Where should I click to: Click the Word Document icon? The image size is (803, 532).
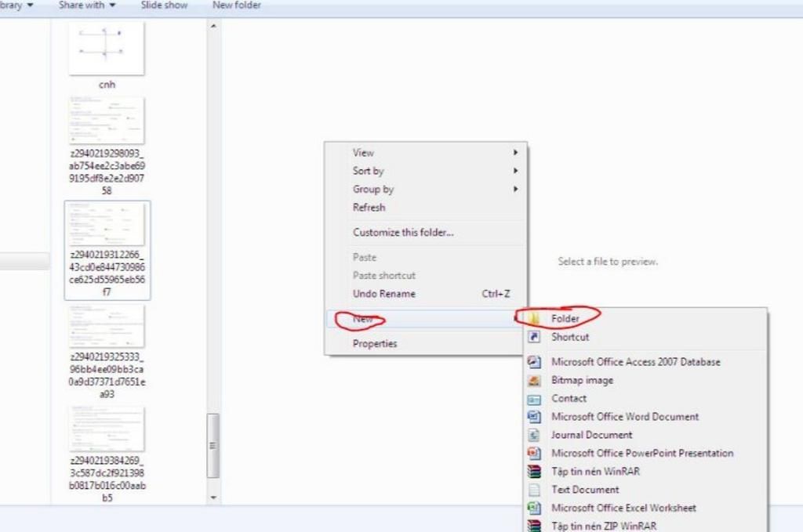click(x=534, y=416)
